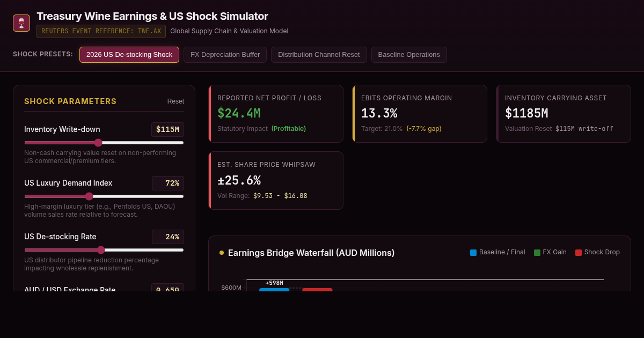Click the Baseline / Final blue legend swatch
644x338 pixels.
(x=473, y=253)
